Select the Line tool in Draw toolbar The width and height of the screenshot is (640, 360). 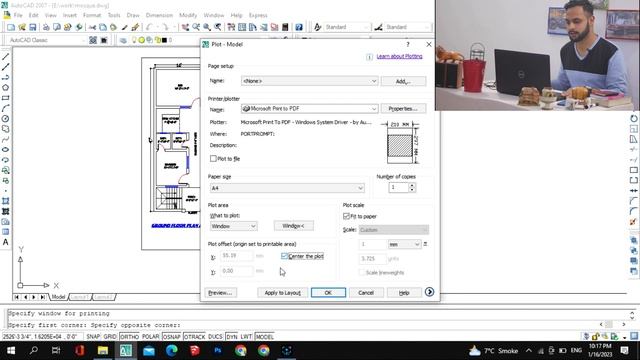point(5,57)
